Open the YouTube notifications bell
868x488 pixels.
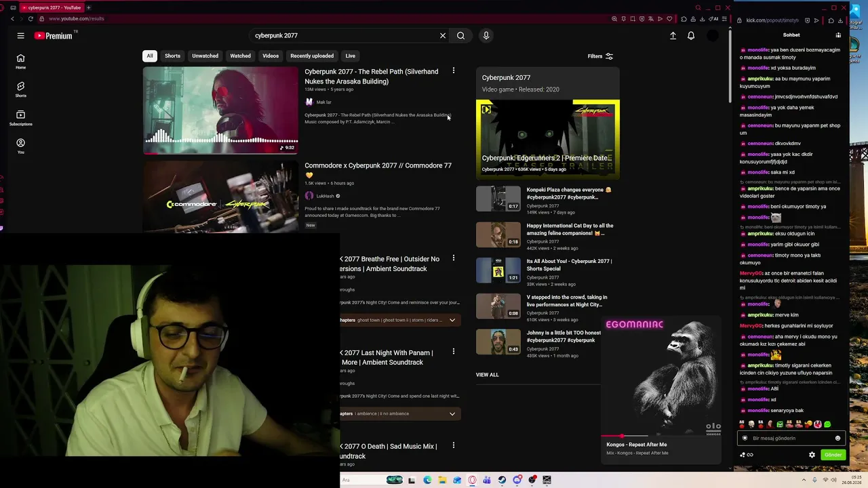tap(690, 35)
